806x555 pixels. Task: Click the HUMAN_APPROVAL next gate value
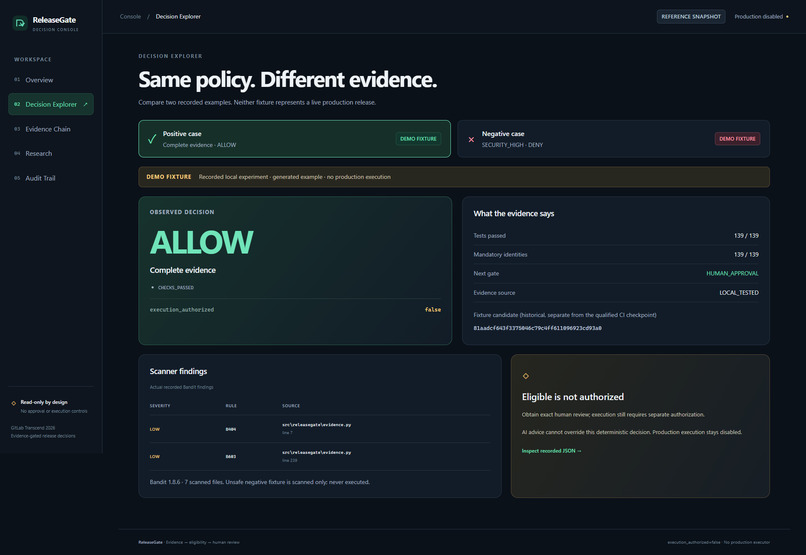[x=732, y=273]
